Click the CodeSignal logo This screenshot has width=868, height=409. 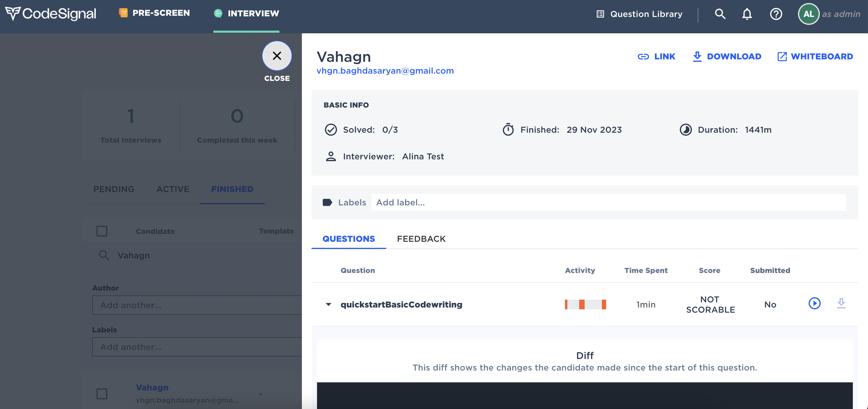tap(51, 13)
